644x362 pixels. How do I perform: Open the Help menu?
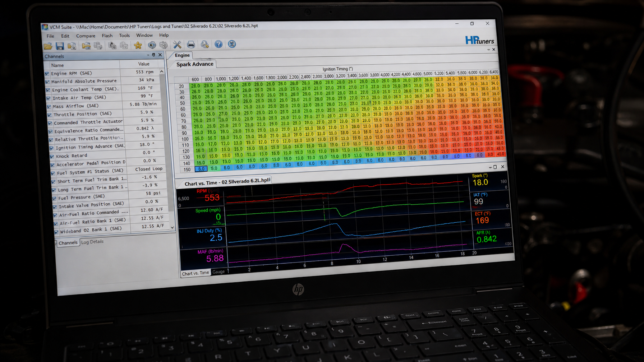tap(164, 35)
